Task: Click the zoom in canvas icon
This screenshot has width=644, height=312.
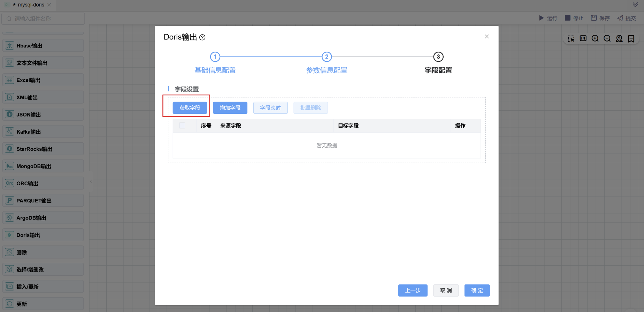Action: 595,39
